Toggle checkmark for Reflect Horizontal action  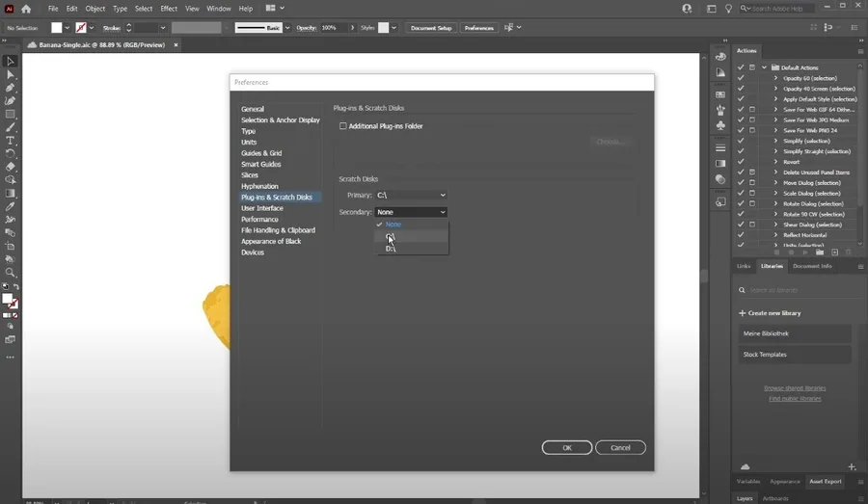[741, 235]
